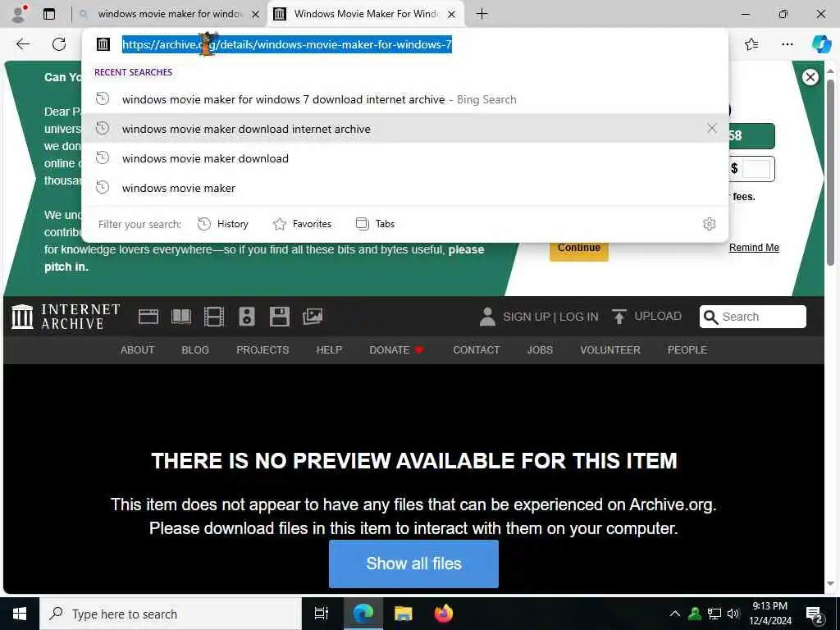Open the HELP link
840x630 pixels.
coord(329,349)
